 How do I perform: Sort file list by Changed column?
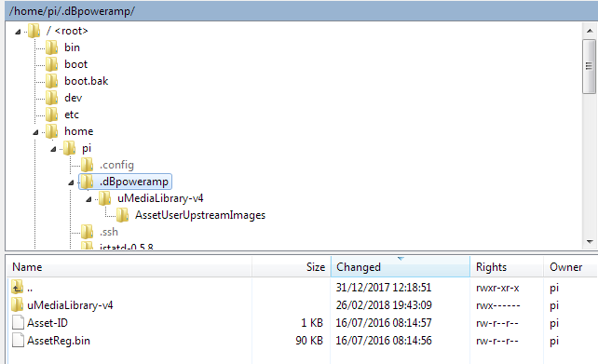[401, 267]
